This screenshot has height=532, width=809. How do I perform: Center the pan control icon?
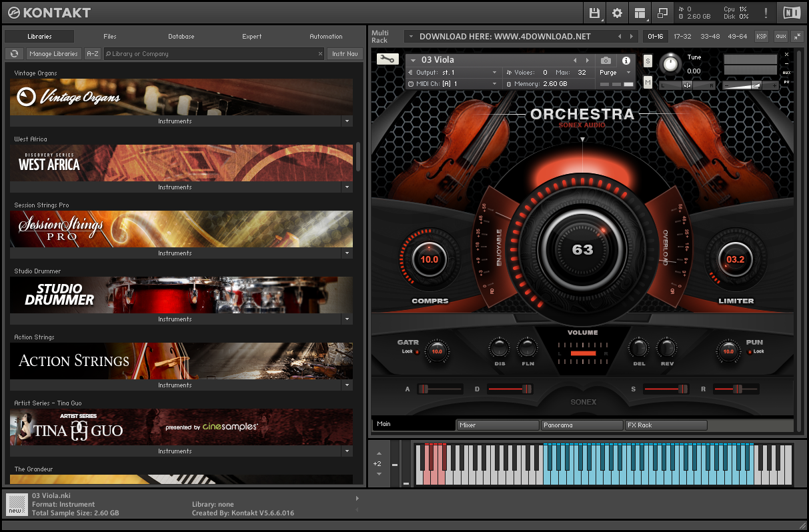(x=687, y=85)
